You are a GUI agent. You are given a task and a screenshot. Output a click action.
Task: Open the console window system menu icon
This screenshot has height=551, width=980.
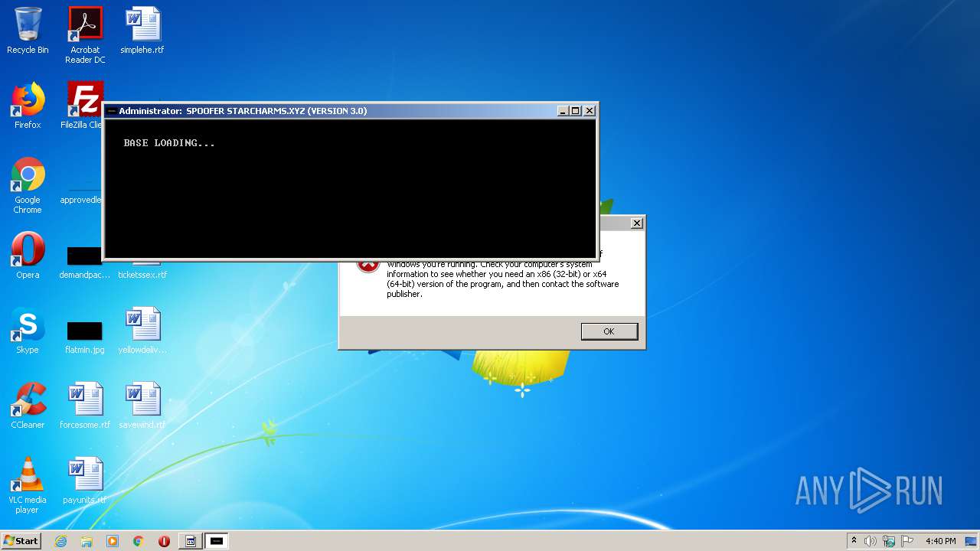click(112, 111)
